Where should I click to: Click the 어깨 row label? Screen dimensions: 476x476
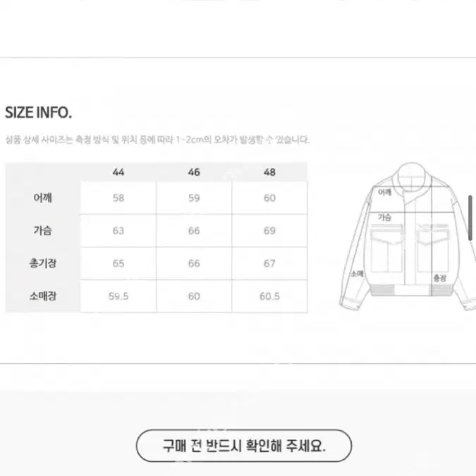coord(42,198)
